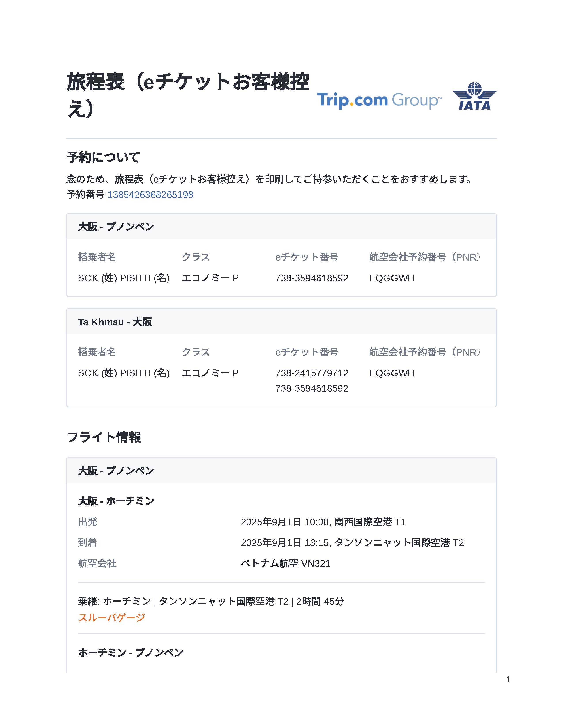
Task: Open booking number 1385426368265198 link
Action: pos(150,195)
